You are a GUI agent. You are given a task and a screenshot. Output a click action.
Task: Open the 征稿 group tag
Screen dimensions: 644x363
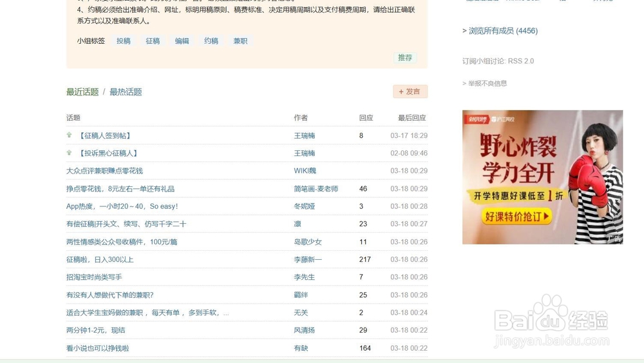pyautogui.click(x=153, y=41)
